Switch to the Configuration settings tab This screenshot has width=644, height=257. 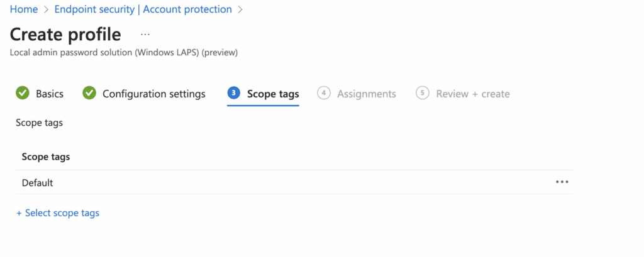point(153,94)
